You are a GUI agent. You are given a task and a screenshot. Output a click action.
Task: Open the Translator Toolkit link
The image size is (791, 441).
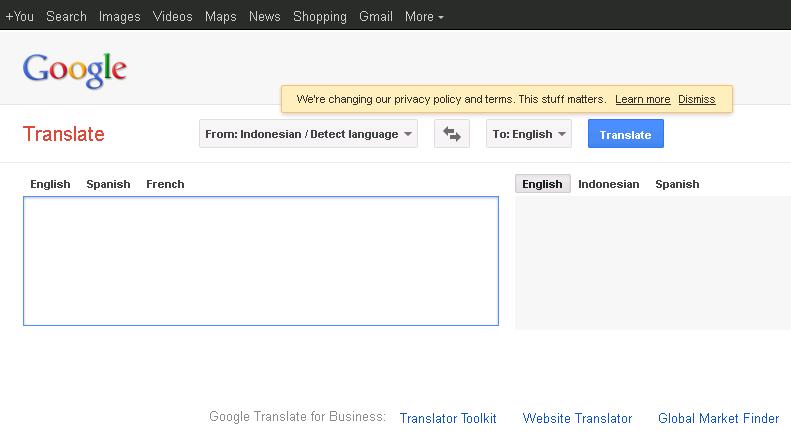click(448, 418)
